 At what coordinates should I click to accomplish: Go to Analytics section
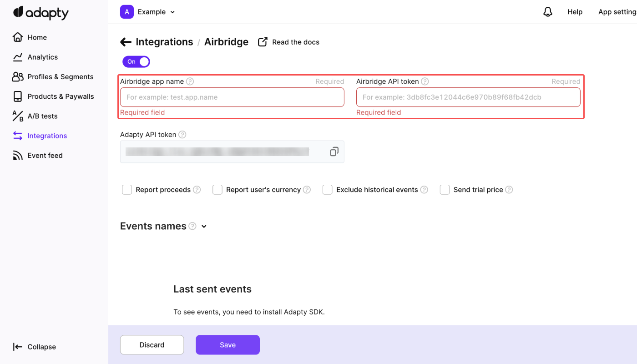[42, 57]
